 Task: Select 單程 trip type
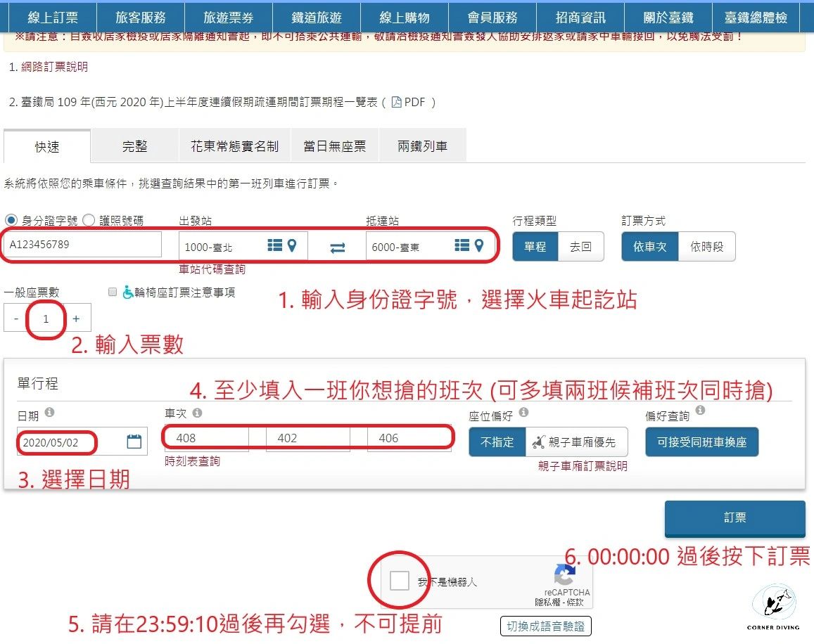coord(535,247)
